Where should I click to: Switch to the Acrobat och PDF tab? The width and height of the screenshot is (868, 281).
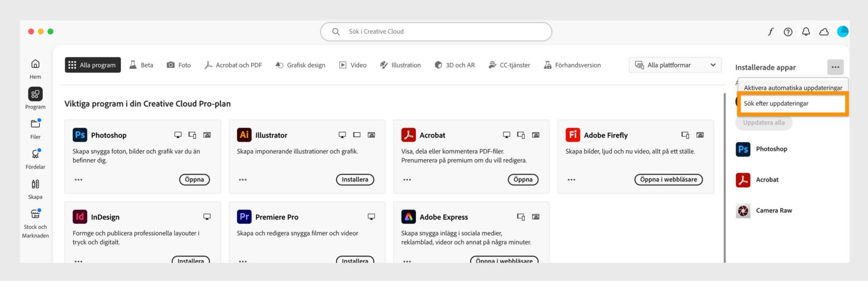(233, 65)
